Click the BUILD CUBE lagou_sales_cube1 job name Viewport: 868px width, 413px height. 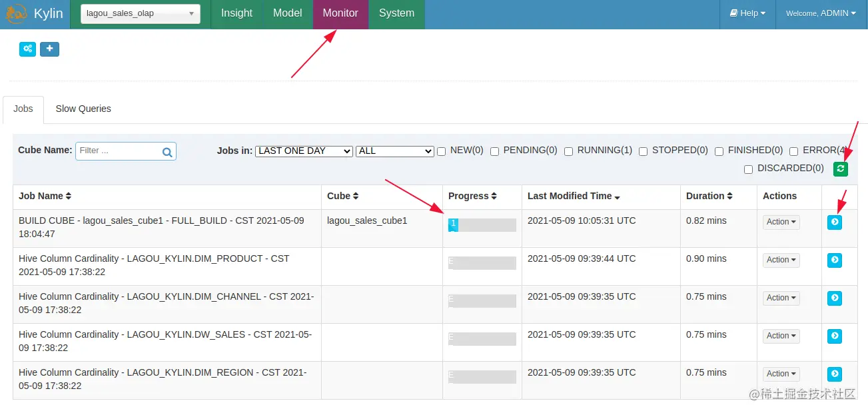pyautogui.click(x=161, y=227)
